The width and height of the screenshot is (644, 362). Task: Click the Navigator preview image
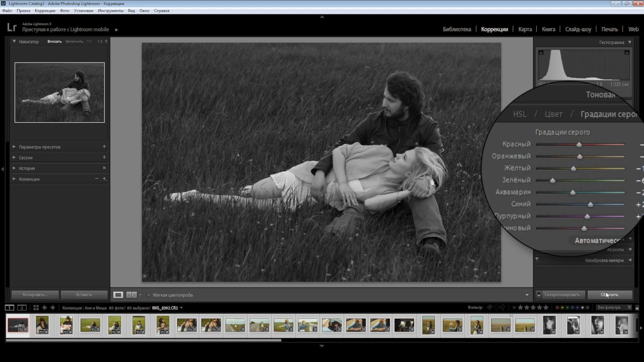pyautogui.click(x=59, y=93)
